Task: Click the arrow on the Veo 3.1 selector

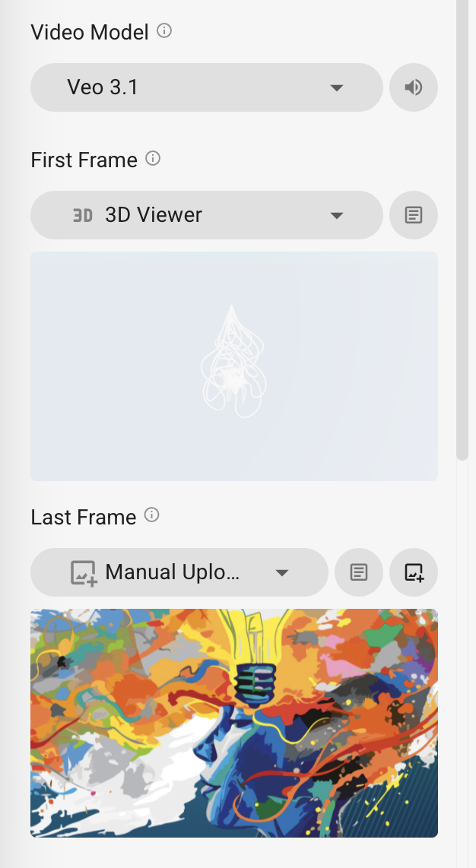Action: pos(337,87)
